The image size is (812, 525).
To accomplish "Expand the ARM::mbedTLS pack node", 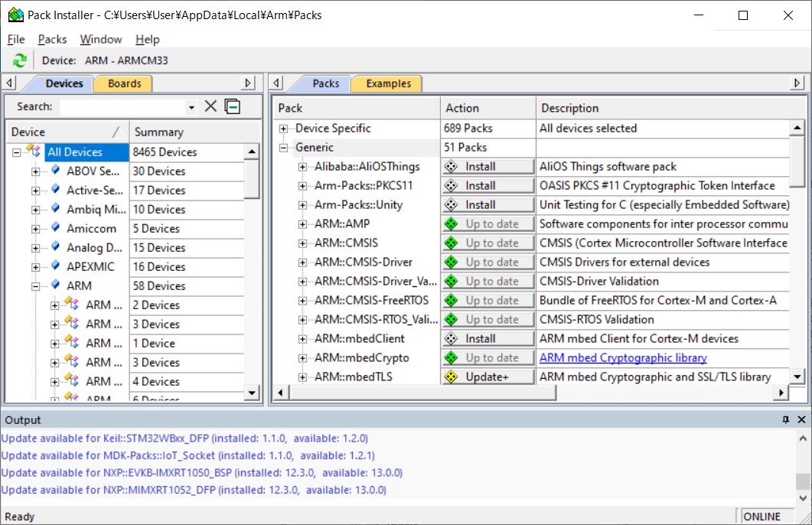I will 302,377.
